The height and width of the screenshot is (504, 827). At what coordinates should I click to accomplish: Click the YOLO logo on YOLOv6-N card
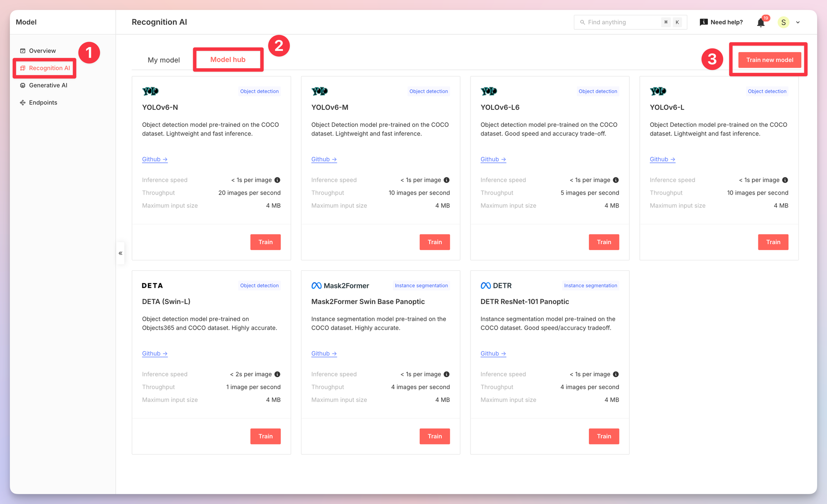click(151, 91)
